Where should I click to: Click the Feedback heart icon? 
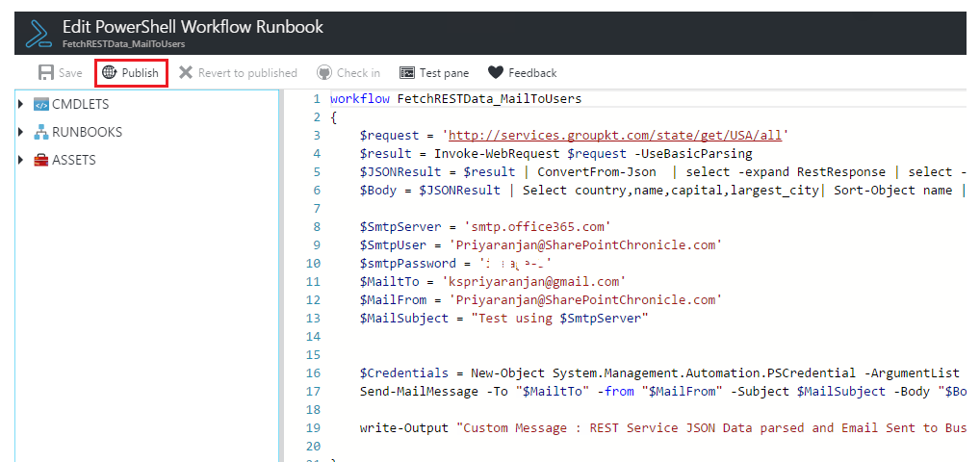496,72
